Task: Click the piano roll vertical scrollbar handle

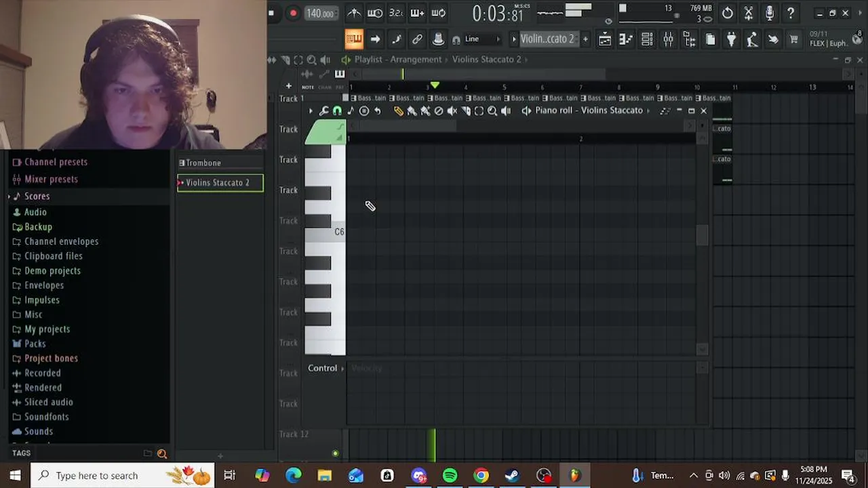Action: [x=702, y=235]
